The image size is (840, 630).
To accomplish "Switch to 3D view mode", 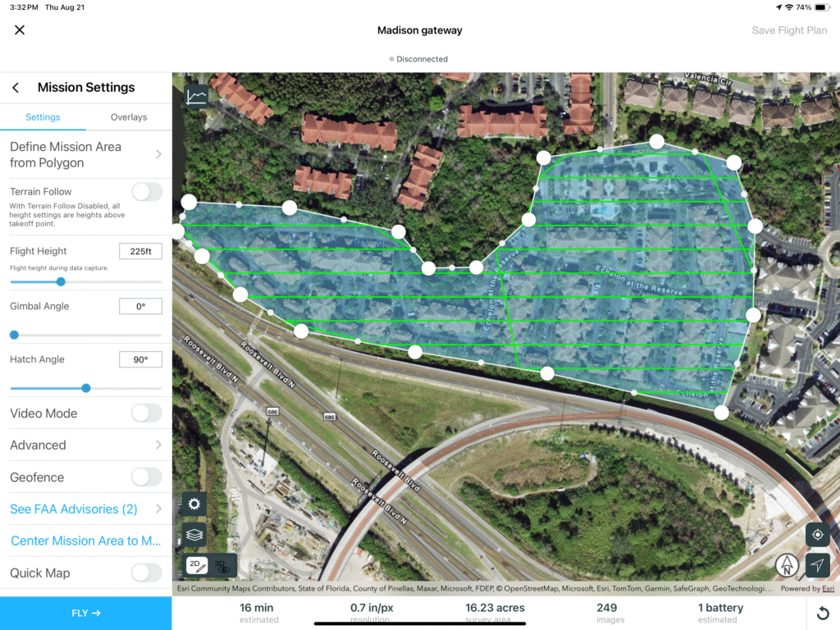I will coord(223,565).
